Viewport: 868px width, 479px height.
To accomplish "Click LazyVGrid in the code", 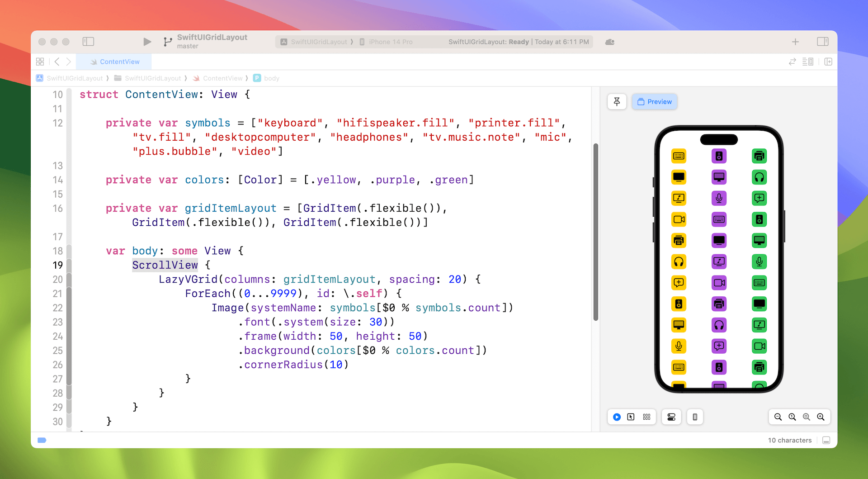I will point(188,280).
